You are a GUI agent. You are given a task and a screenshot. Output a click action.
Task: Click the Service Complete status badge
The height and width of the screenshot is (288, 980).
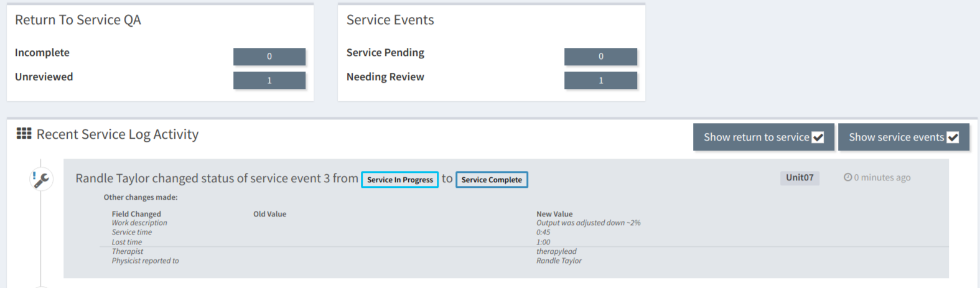coord(492,180)
